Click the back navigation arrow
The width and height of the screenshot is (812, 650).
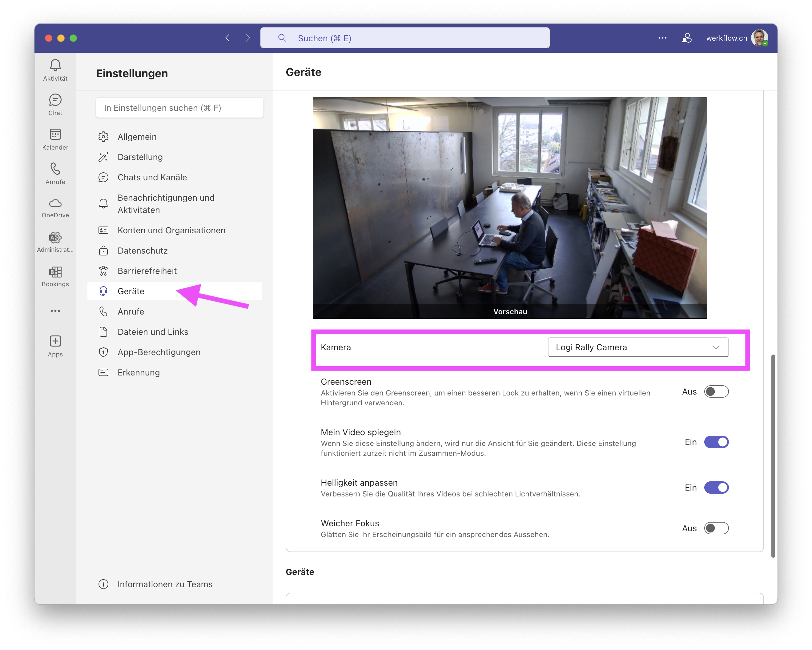(227, 38)
